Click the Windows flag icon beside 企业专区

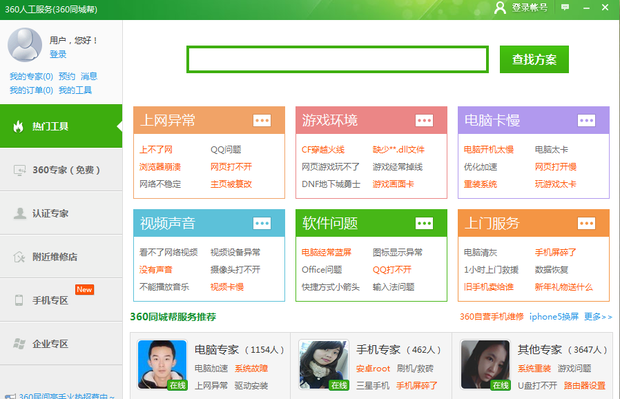19,344
